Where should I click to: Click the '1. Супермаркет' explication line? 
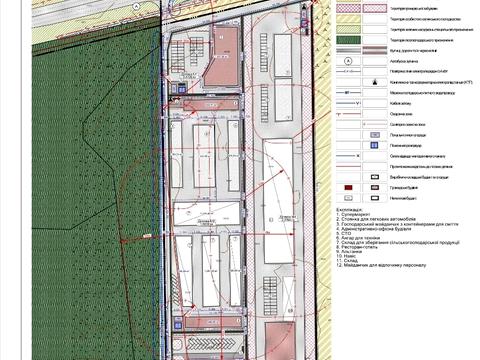pos(354,215)
